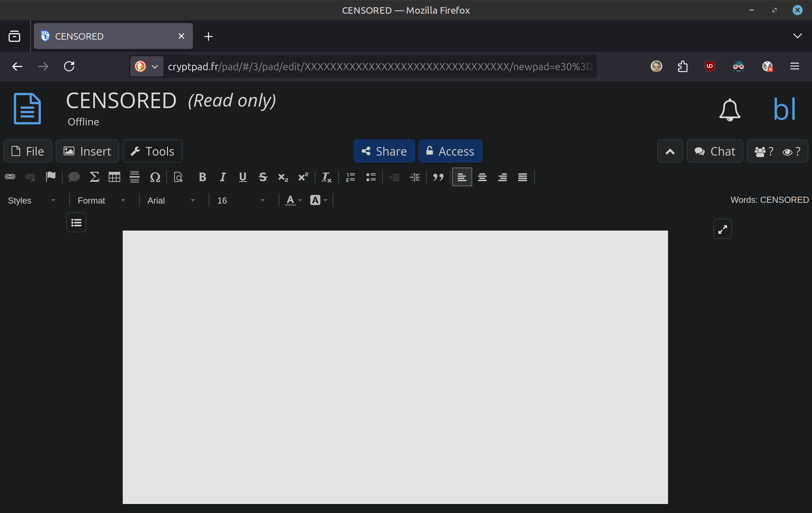Image resolution: width=812 pixels, height=513 pixels.
Task: Click the math formula sigma icon
Action: point(94,177)
